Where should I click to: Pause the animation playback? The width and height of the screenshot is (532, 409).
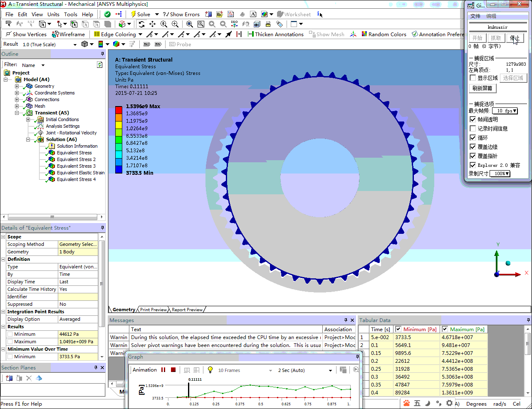(x=163, y=370)
